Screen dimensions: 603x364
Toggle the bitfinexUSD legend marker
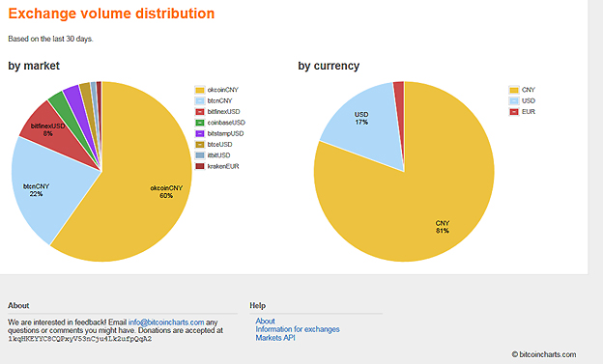tap(200, 112)
